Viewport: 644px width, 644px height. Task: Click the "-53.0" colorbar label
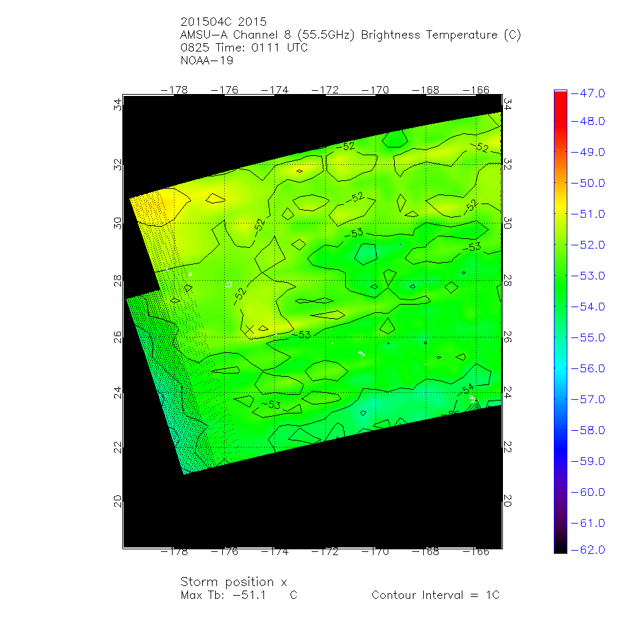(x=588, y=276)
